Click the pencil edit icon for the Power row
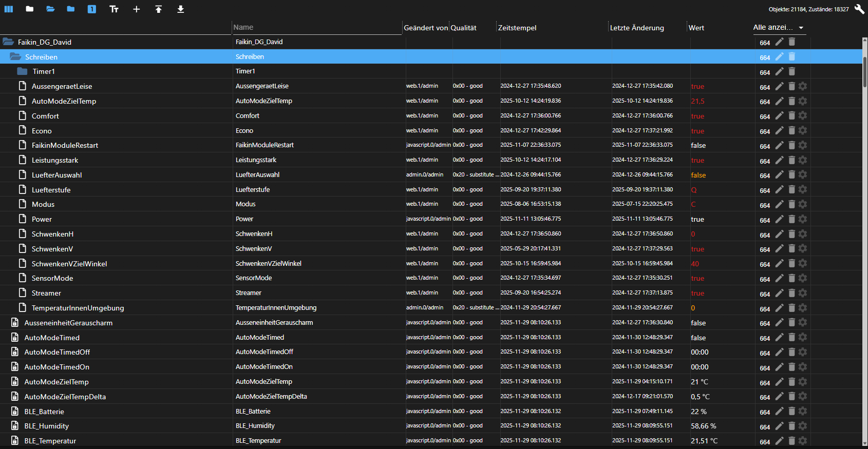 click(779, 219)
